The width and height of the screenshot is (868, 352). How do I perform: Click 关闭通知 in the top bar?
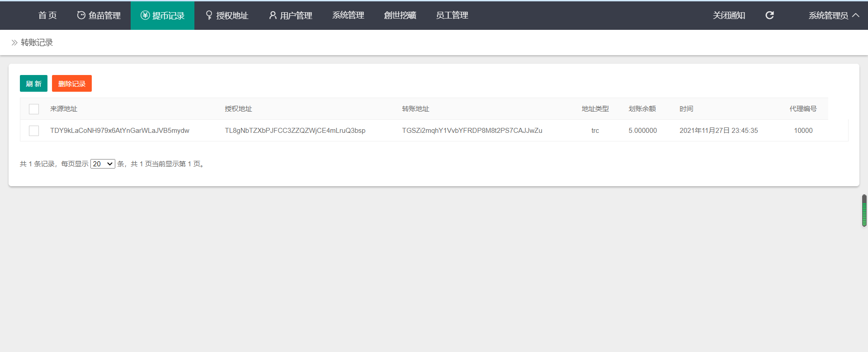tap(729, 15)
